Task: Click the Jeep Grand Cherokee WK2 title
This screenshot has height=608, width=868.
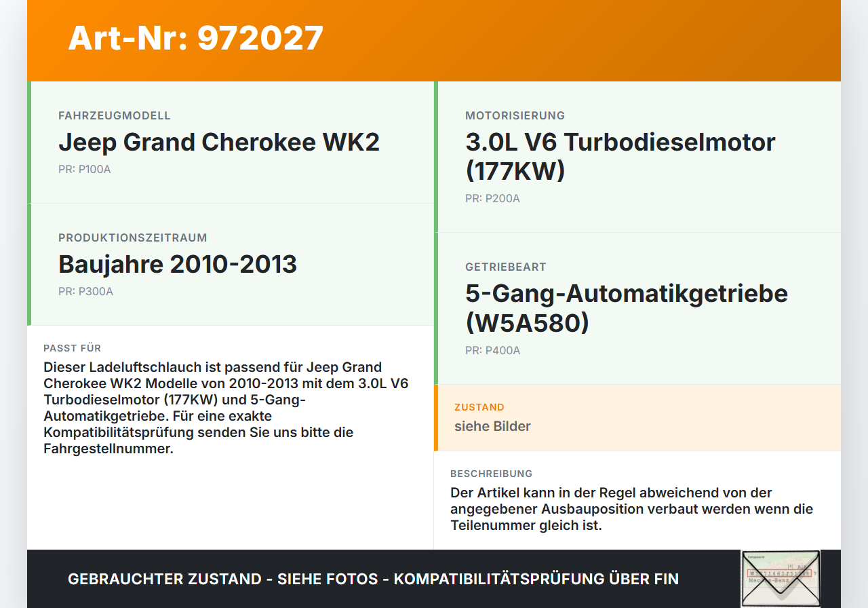Action: tap(219, 142)
